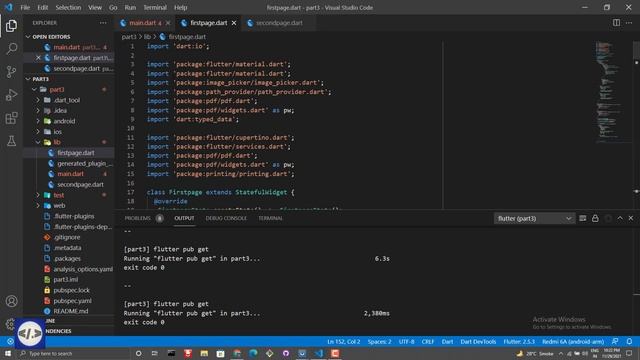
Task: Toggle output scroll lock icon
Action: (595, 218)
